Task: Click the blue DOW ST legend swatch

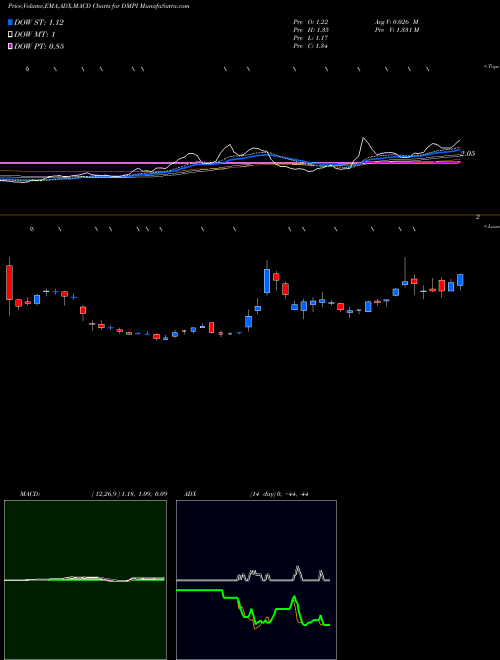Action: point(11,22)
